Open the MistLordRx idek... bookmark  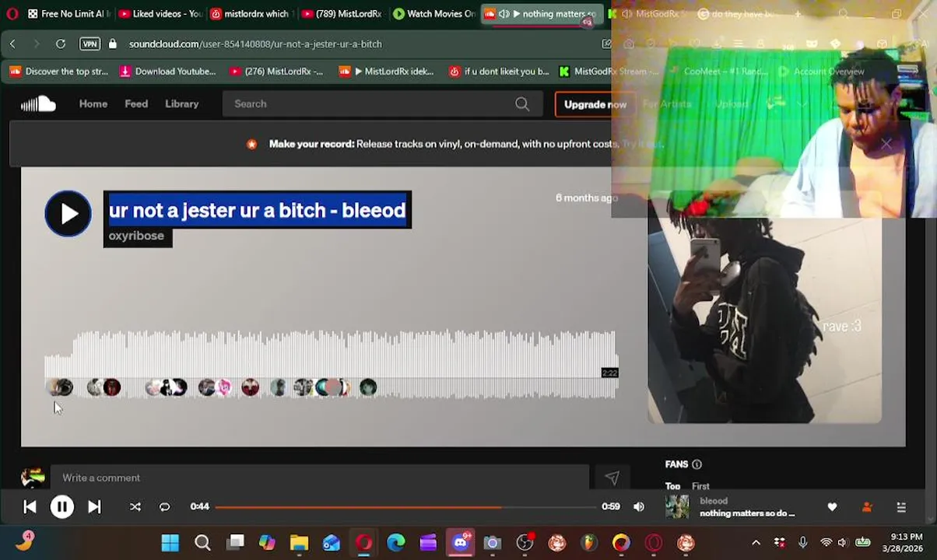coord(387,72)
